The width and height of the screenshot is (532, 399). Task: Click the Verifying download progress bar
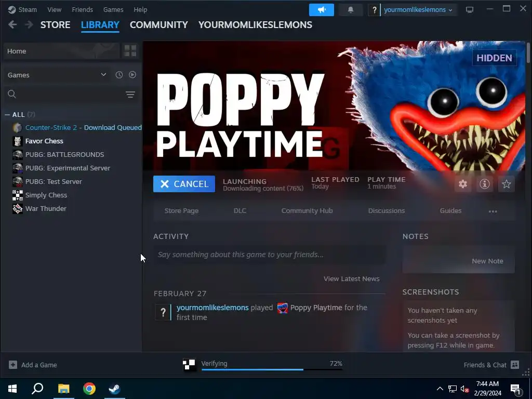click(x=272, y=369)
